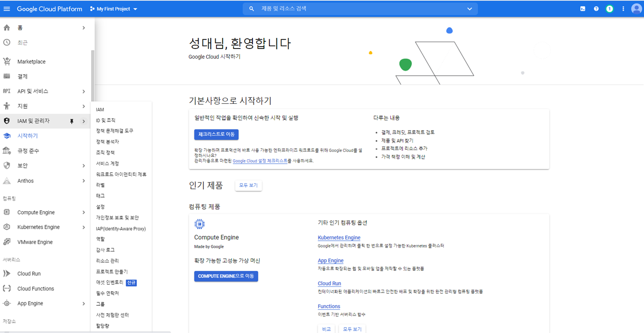Click the Google Cloud Platform logo text
The image size is (644, 333).
[x=50, y=9]
